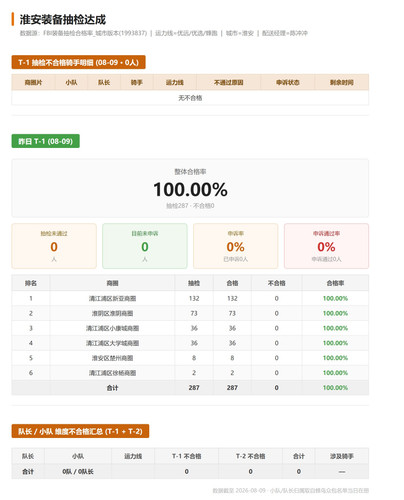Click the bold 287 in the 抽检 total

[x=194, y=388]
